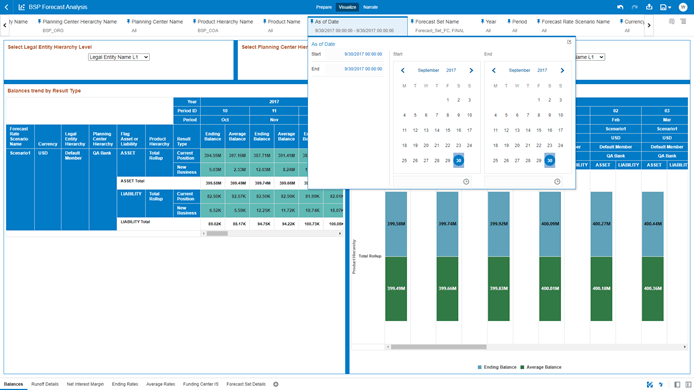694x390 pixels.
Task: Open the user profile avatar W
Action: coord(683,7)
